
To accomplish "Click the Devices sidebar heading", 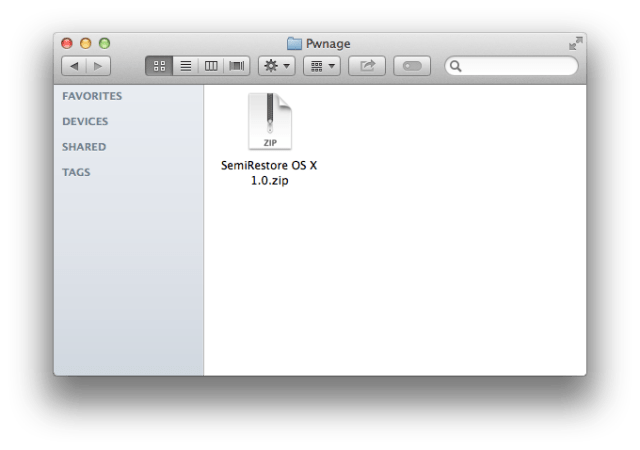I will pyautogui.click(x=85, y=121).
